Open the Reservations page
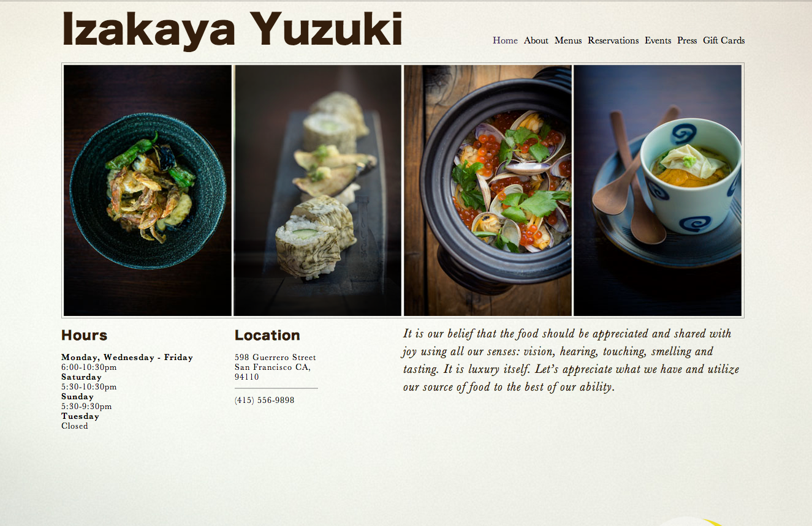 613,40
